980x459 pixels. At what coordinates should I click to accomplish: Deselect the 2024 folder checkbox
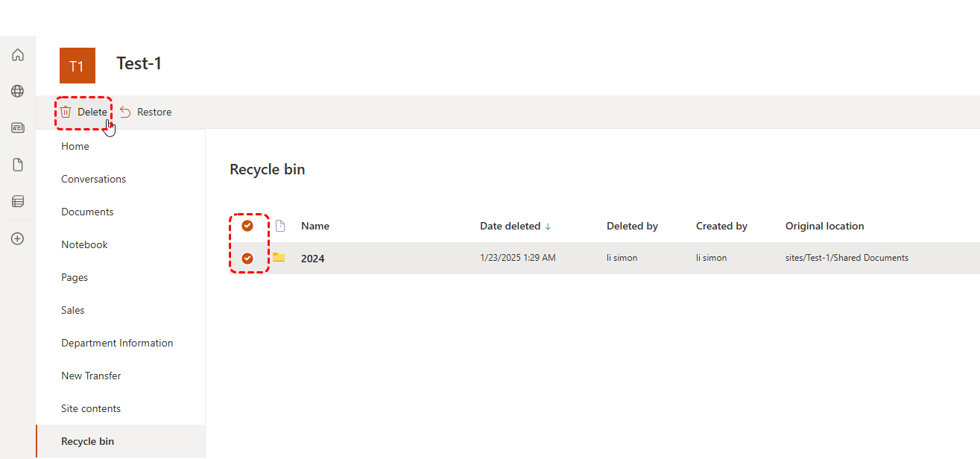[247, 259]
